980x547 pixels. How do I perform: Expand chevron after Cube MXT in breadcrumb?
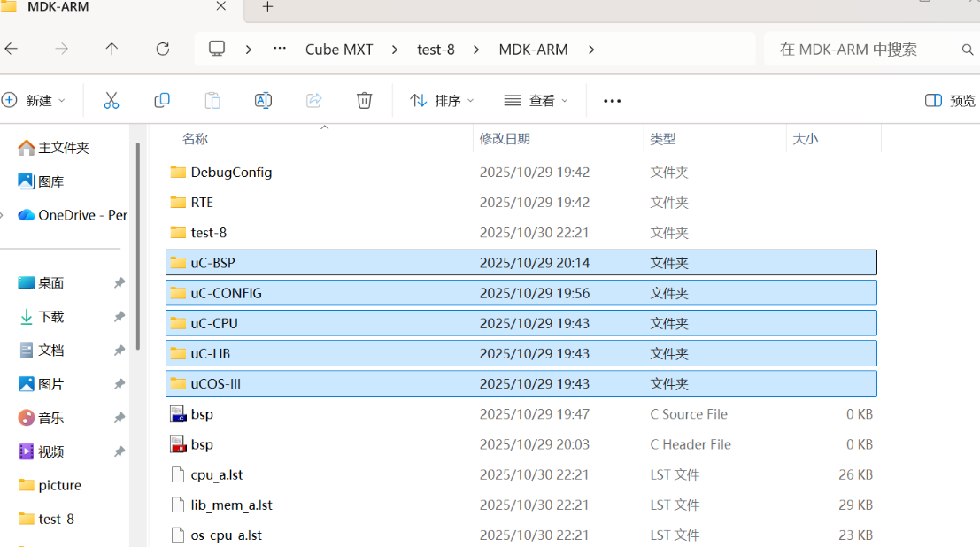coord(394,50)
